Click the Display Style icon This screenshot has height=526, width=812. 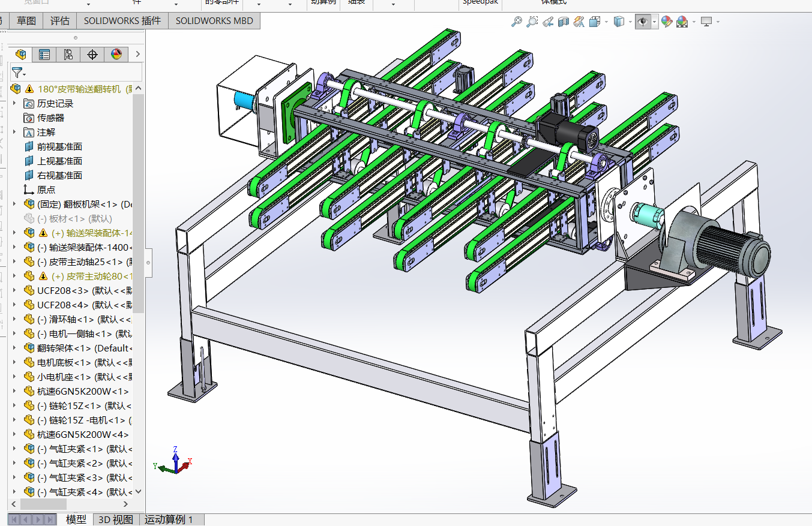pos(619,22)
